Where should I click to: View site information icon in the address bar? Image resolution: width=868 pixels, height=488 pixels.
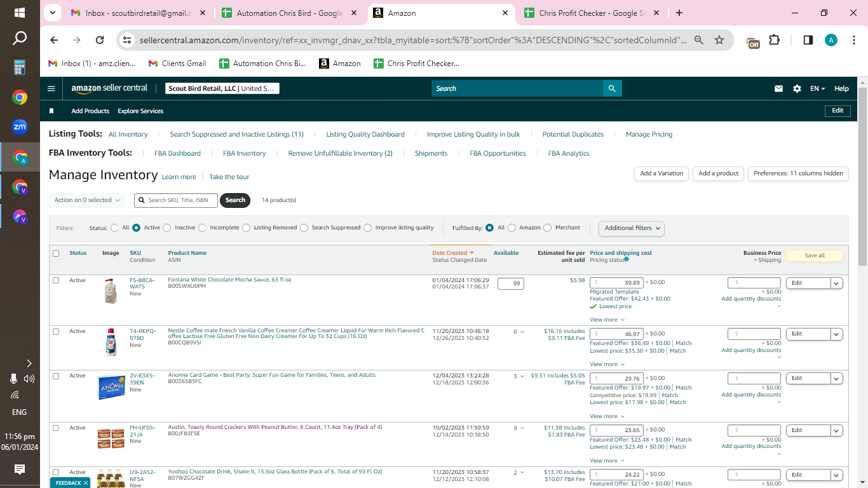click(127, 40)
